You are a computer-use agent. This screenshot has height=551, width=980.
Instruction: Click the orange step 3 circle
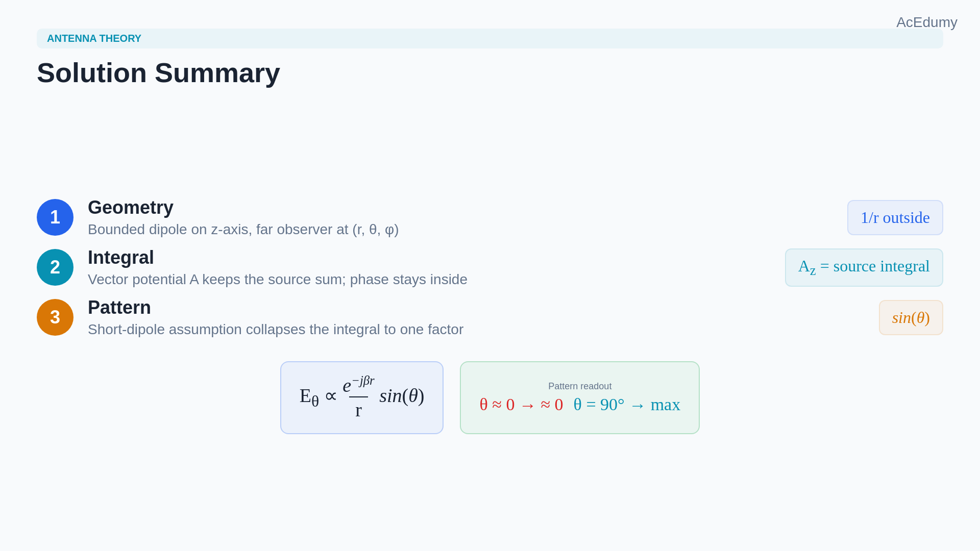55,317
